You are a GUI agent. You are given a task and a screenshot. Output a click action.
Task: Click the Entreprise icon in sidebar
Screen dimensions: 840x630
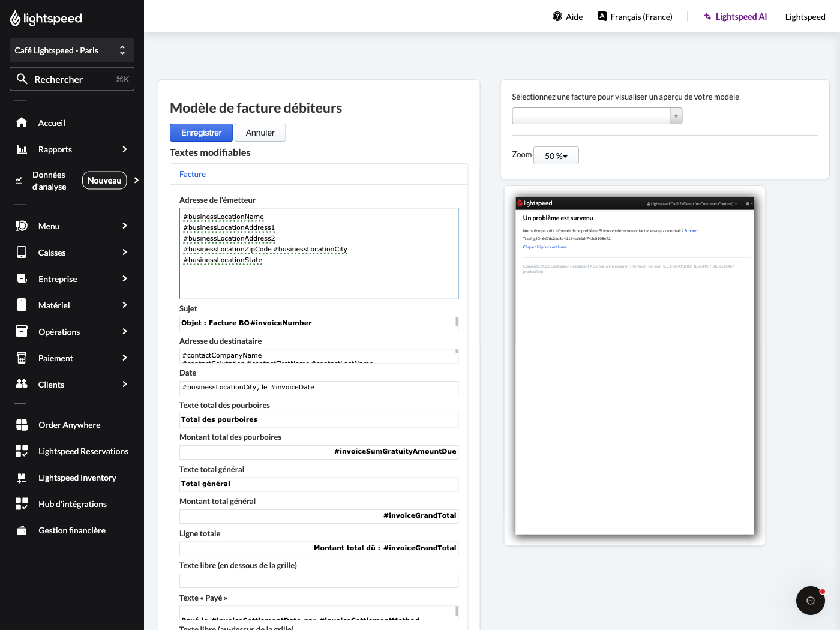(22, 278)
